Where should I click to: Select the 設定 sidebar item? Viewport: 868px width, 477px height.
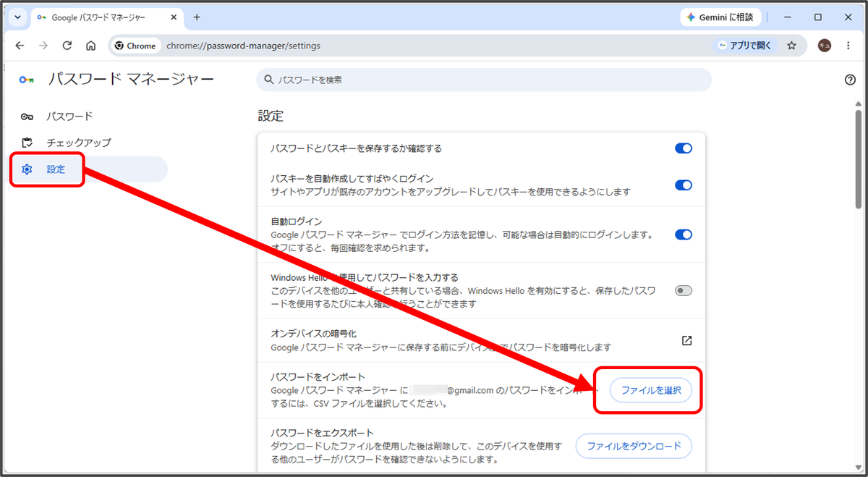point(90,169)
